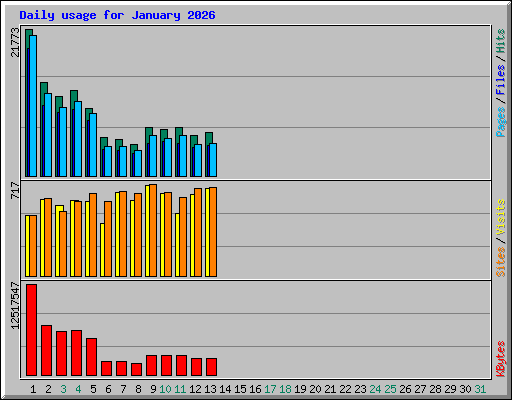Click day 13 on the x-axis
This screenshot has height=400, width=512.
(x=210, y=389)
